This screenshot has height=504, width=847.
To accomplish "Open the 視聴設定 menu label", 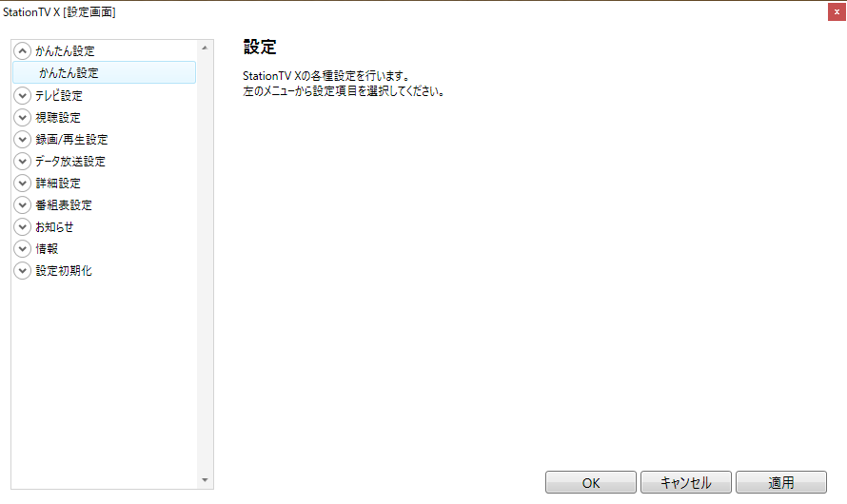I will pos(58,117).
